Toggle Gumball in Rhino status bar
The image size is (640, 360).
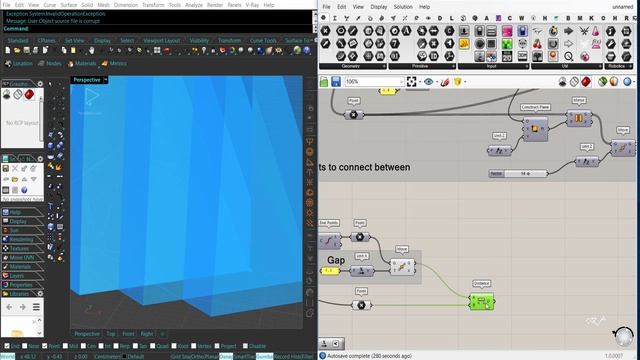click(264, 356)
